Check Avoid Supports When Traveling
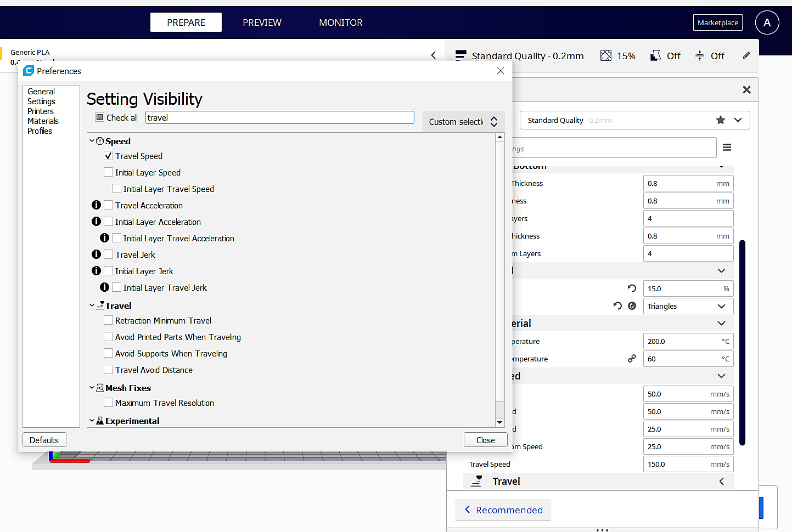This screenshot has height=532, width=792. click(109, 353)
